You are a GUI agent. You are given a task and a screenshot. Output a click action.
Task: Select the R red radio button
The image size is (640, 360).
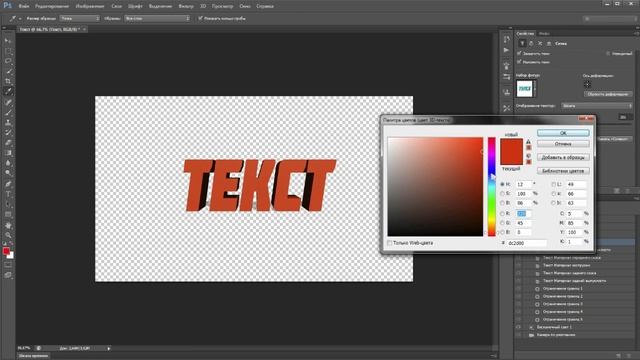point(502,213)
